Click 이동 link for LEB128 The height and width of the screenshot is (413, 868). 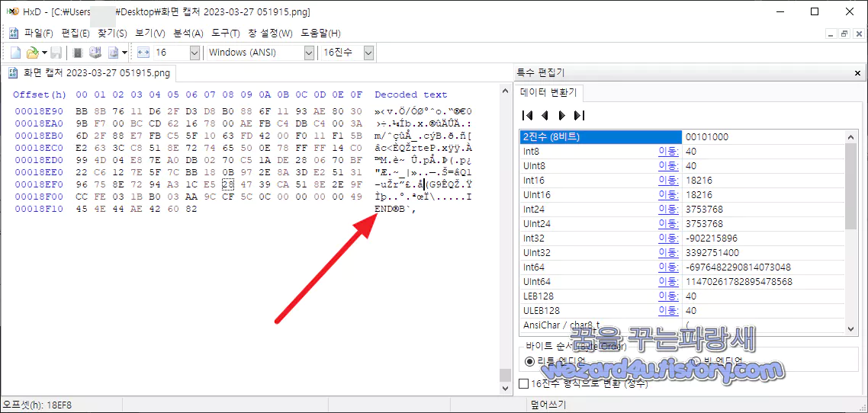coord(669,296)
